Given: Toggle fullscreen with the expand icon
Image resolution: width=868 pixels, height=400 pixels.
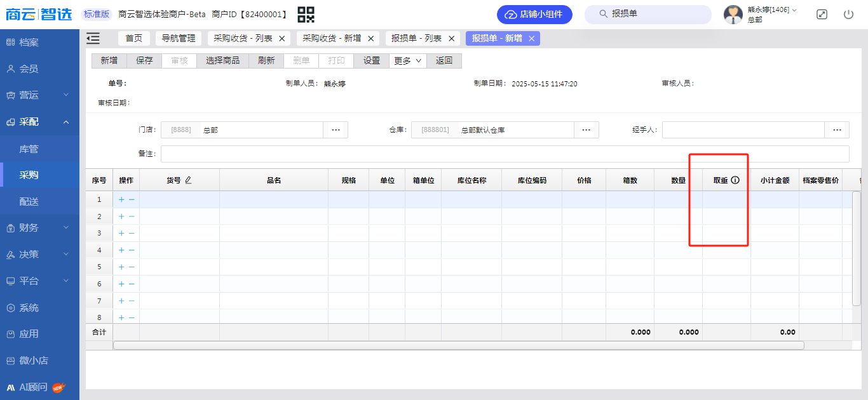Looking at the screenshot, I should coord(822,14).
